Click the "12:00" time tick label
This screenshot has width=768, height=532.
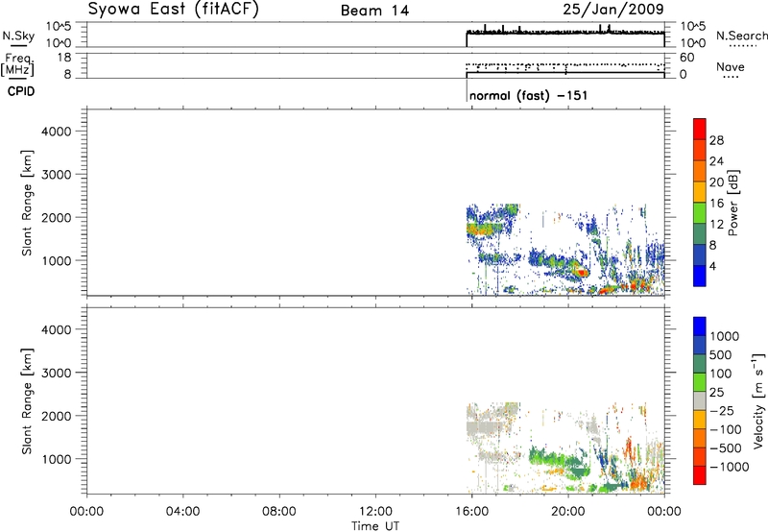tap(375, 512)
